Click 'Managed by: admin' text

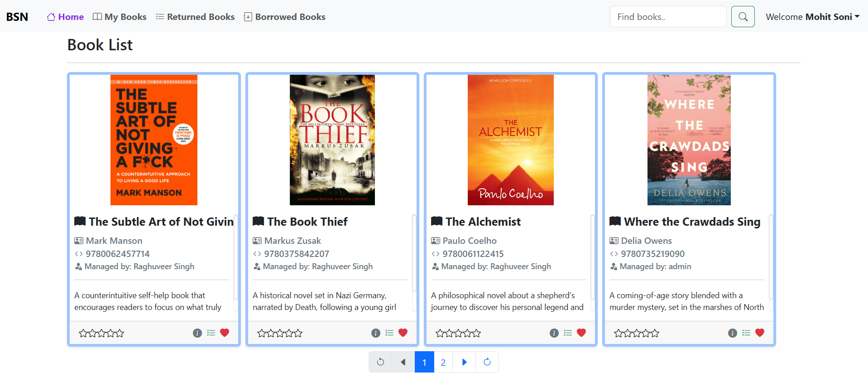pyautogui.click(x=655, y=266)
